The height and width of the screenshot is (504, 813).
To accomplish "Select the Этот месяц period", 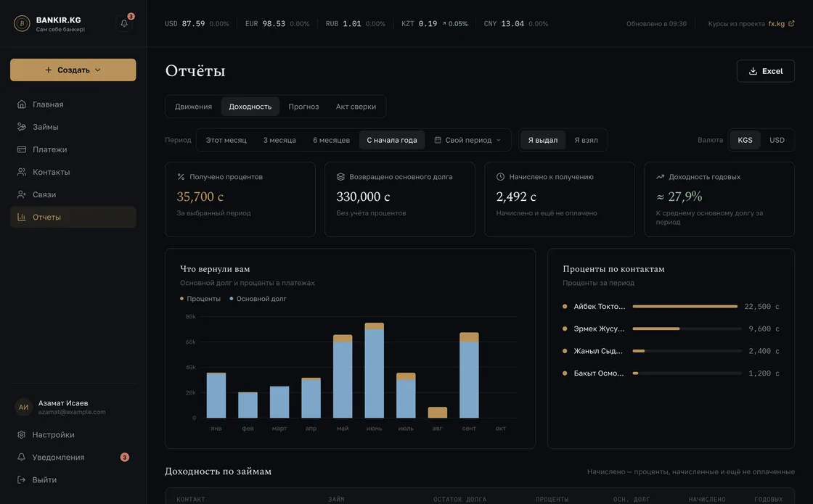I will click(226, 140).
